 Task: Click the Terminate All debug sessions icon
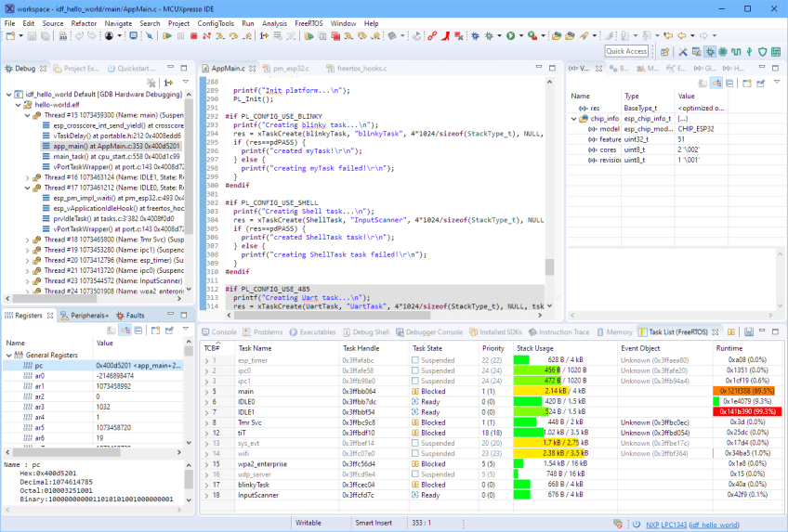coord(335,35)
